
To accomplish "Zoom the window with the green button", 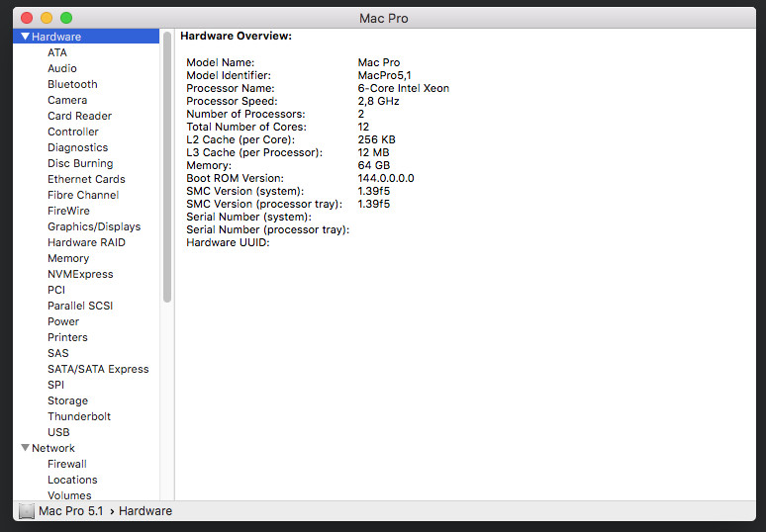I will click(x=66, y=18).
